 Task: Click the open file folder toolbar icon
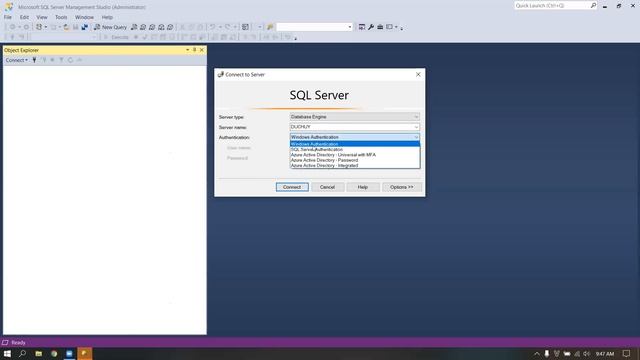pos(66,27)
